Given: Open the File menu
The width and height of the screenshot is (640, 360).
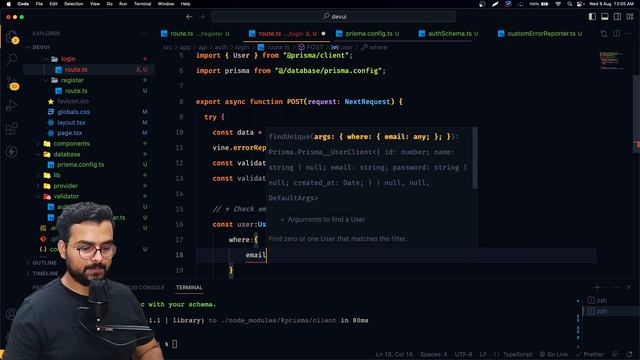Looking at the screenshot, I should (39, 4).
